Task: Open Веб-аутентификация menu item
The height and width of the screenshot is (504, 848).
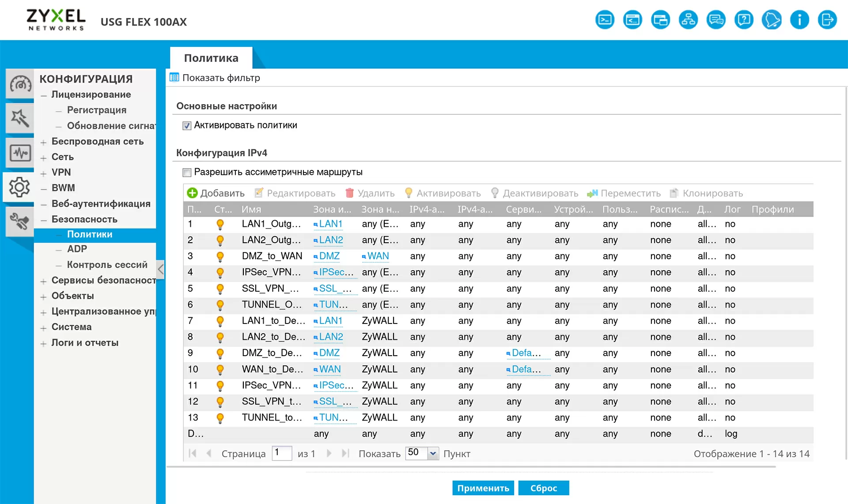Action: coord(101,203)
